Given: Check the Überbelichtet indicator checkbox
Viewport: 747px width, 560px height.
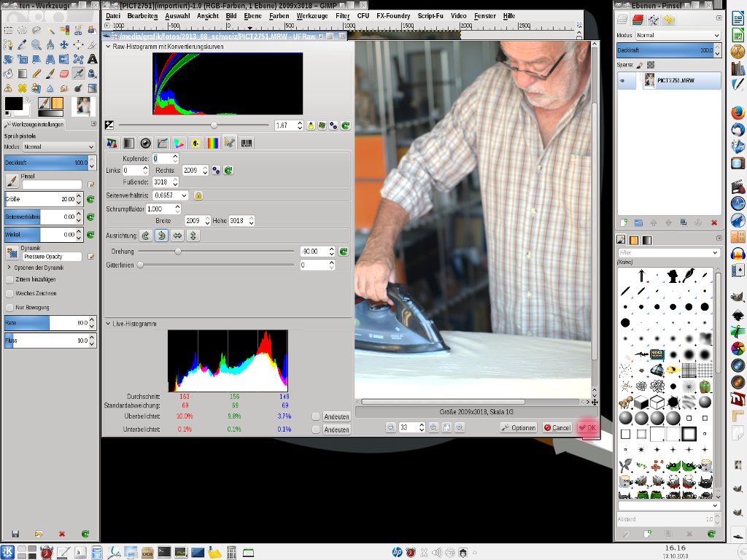Looking at the screenshot, I should click(315, 416).
